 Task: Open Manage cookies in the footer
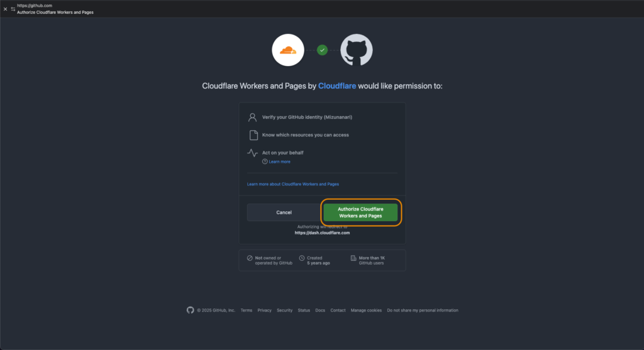[x=367, y=310]
